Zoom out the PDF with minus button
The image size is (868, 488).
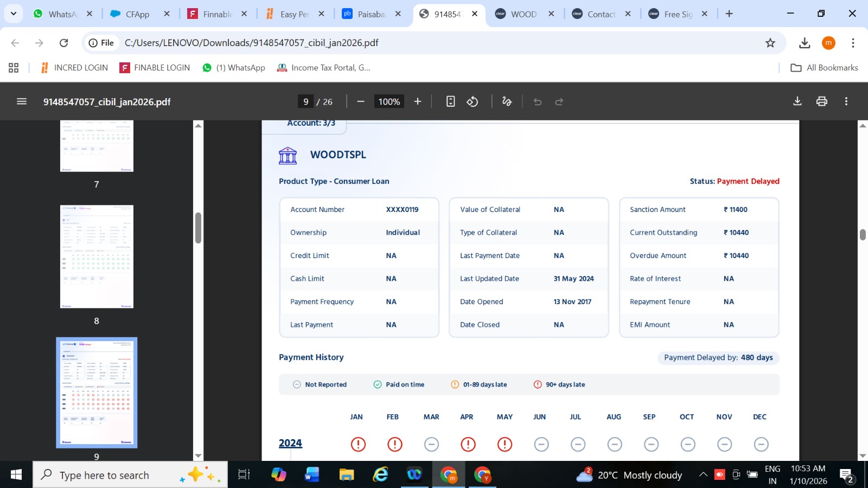point(360,101)
